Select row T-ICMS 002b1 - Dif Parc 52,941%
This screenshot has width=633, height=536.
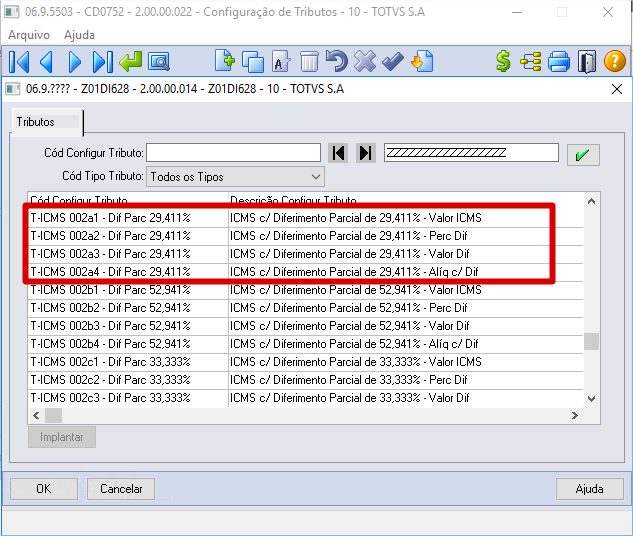[x=306, y=290]
